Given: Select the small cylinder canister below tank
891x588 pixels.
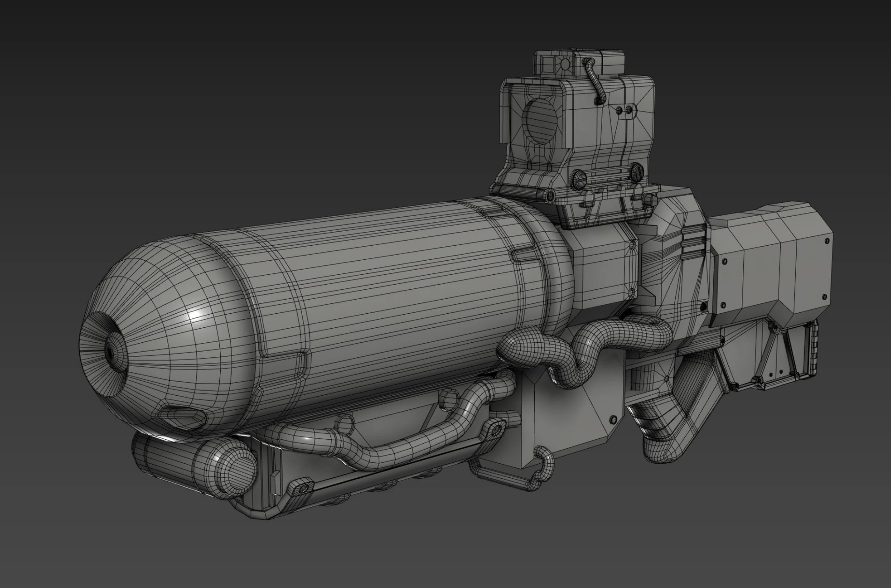Looking at the screenshot, I should click(194, 465).
